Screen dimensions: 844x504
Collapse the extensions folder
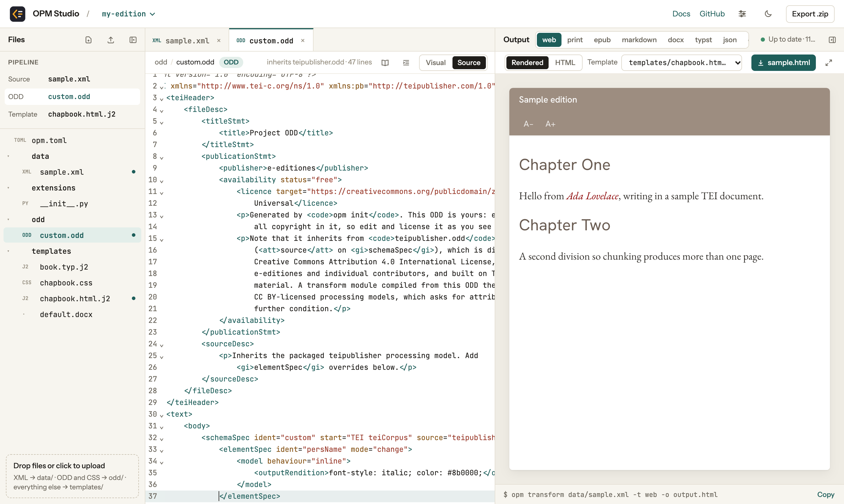pyautogui.click(x=8, y=188)
